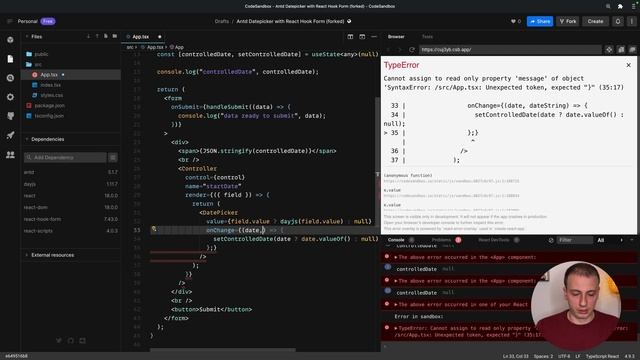Open the dependency list options icon

pos(113,157)
